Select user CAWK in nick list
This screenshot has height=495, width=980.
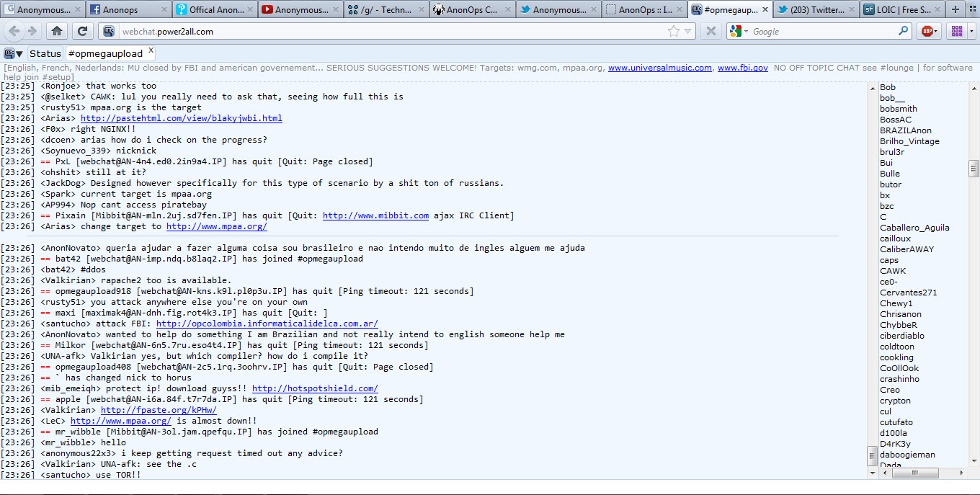[893, 271]
